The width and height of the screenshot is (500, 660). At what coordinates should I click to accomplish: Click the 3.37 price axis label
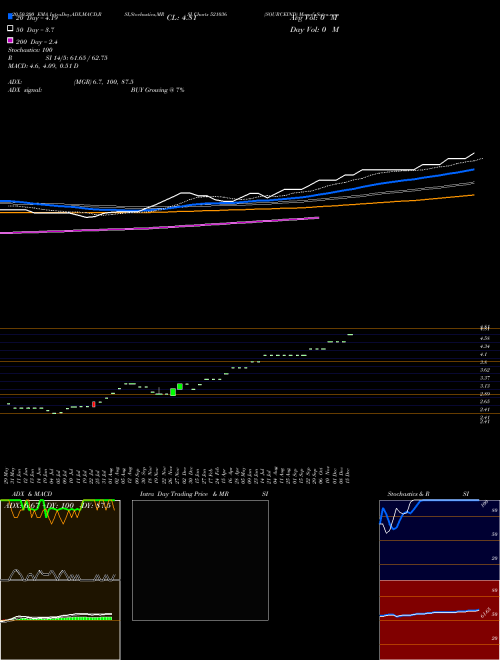[x=484, y=378]
